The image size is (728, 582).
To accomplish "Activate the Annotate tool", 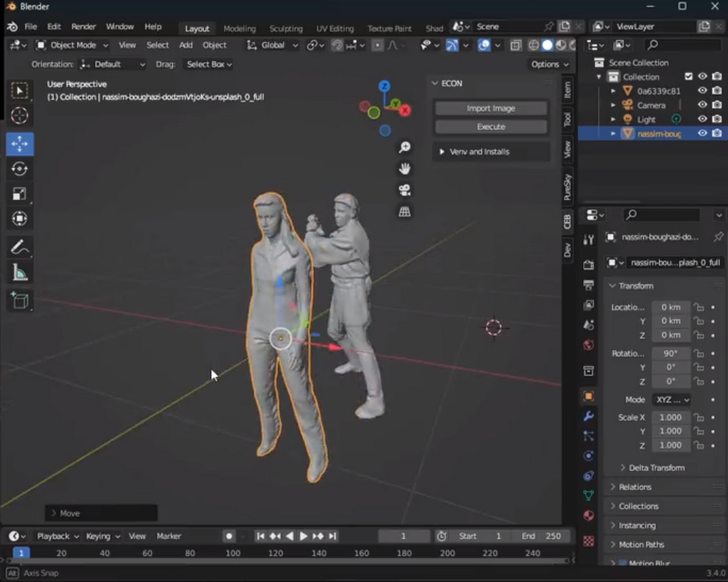I will tap(20, 248).
